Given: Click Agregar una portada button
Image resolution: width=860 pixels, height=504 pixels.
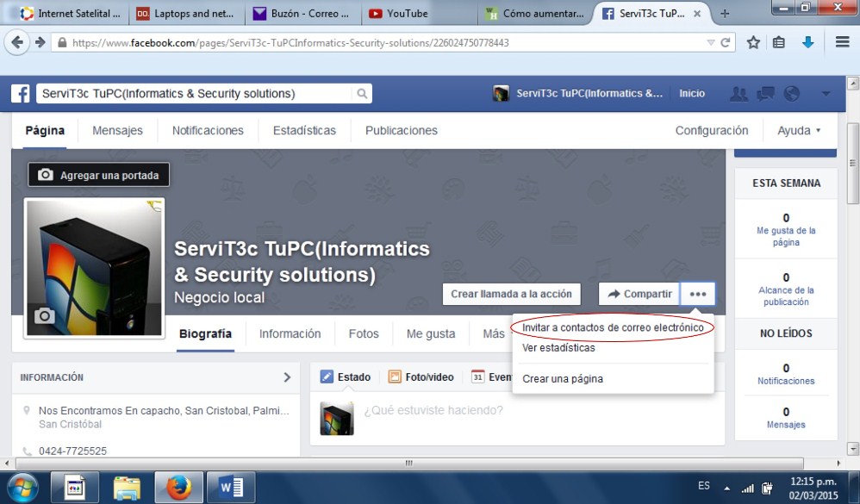Looking at the screenshot, I should [99, 175].
